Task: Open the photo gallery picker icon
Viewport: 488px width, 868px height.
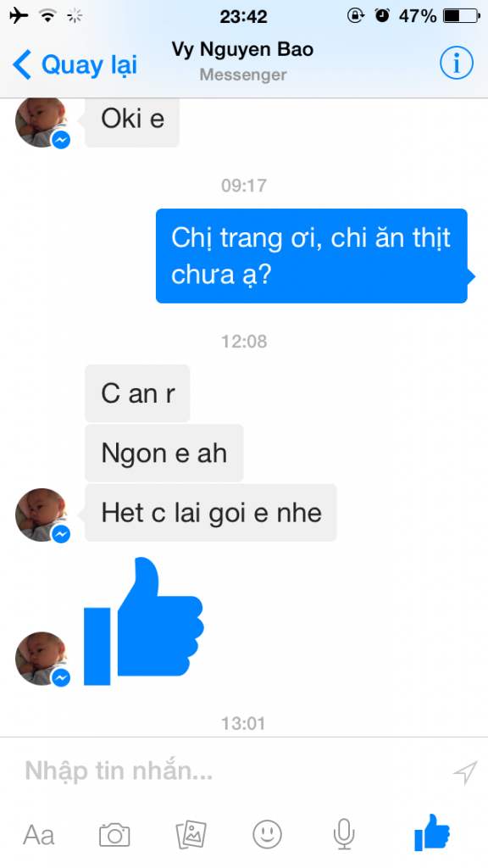Action: [191, 834]
